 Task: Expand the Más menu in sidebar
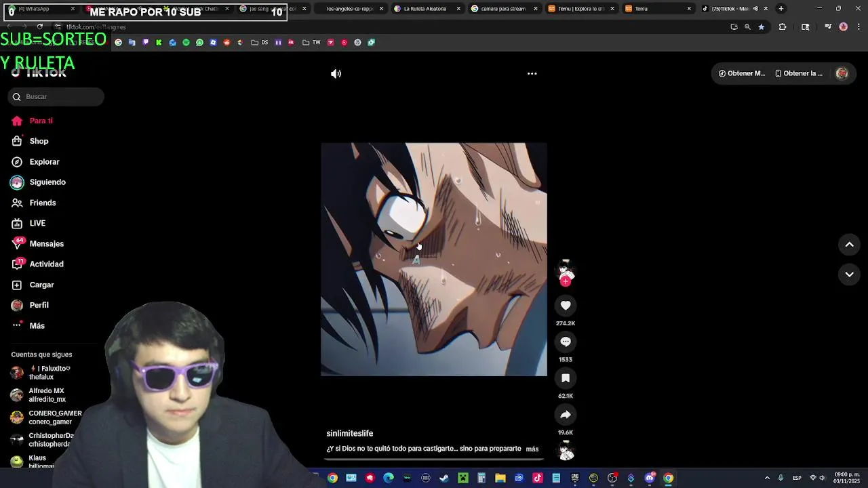coord(28,326)
